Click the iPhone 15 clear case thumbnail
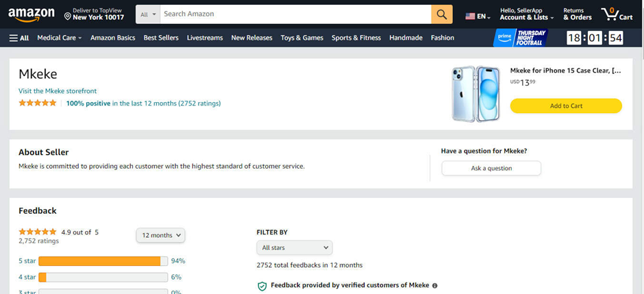 pyautogui.click(x=476, y=94)
